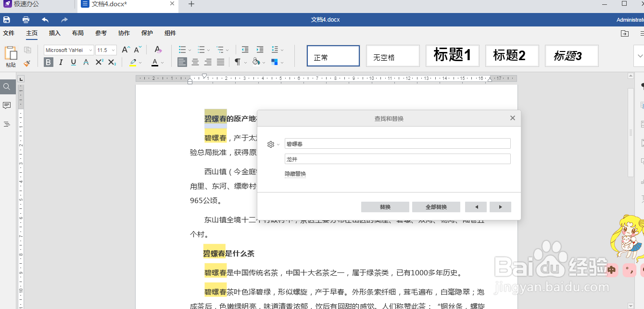The image size is (644, 309).
Task: Switch to the 插入 ribbon tab
Action: [54, 33]
